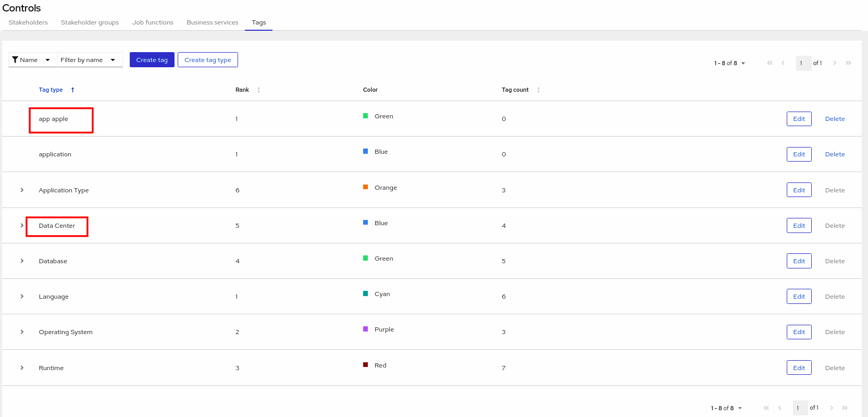Screen dimensions: 868x417
Task: Open the Filter by name dropdown
Action: pos(90,60)
